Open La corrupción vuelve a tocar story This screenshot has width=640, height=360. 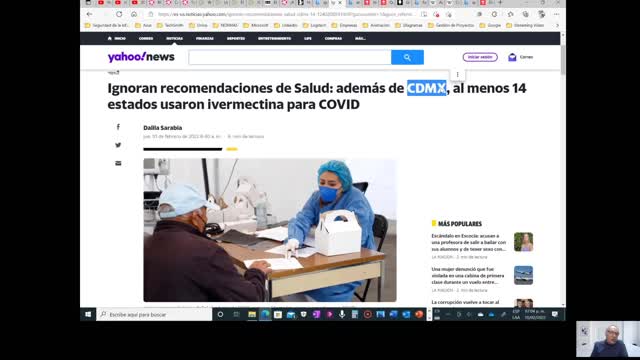click(465, 302)
